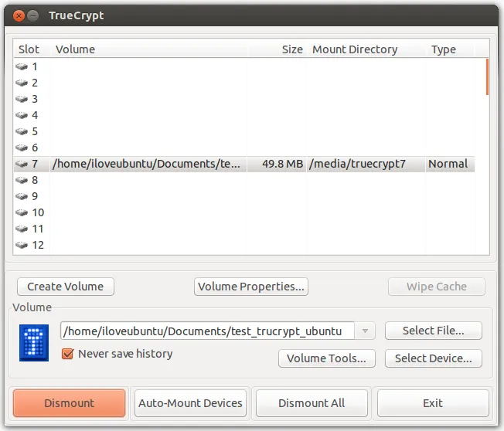Sort the list by Type column header

tap(450, 49)
